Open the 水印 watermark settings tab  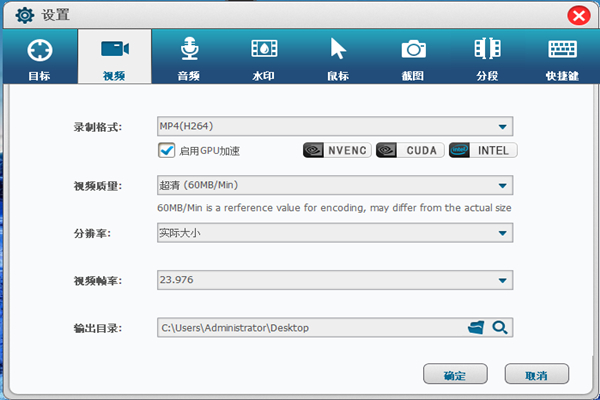(264, 58)
